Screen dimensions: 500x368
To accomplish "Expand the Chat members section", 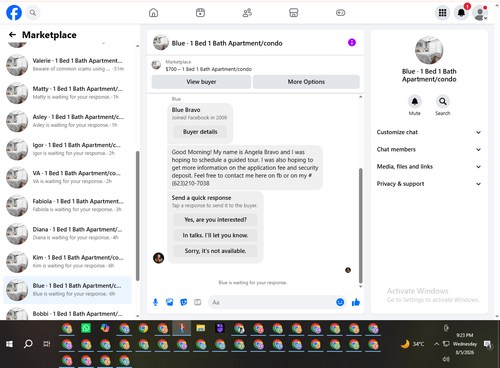I will 429,149.
